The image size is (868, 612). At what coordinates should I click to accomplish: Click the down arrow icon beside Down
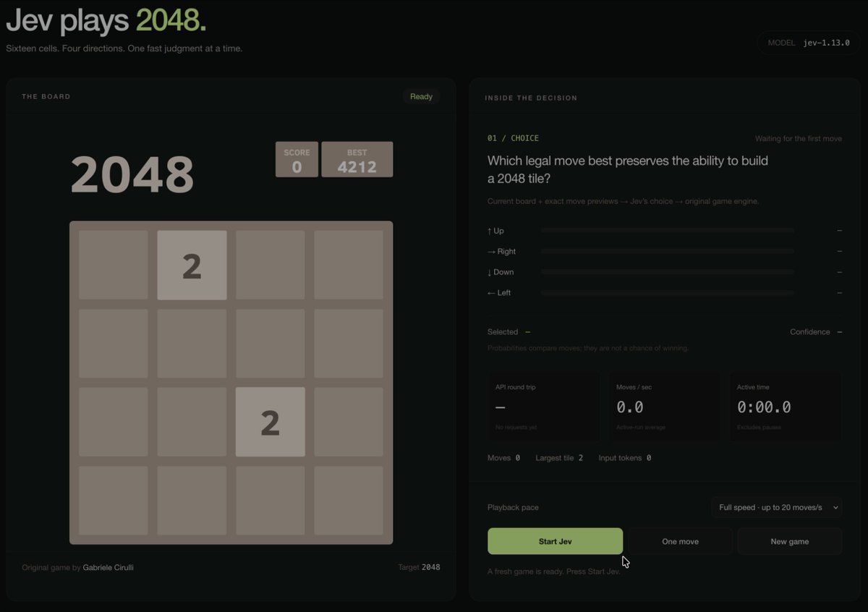click(x=490, y=272)
